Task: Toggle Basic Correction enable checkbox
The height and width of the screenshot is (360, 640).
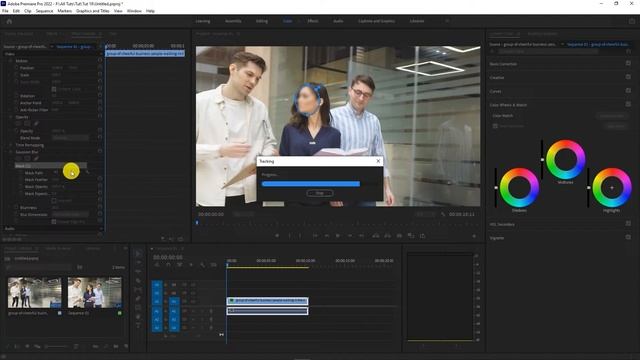Action: [628, 63]
